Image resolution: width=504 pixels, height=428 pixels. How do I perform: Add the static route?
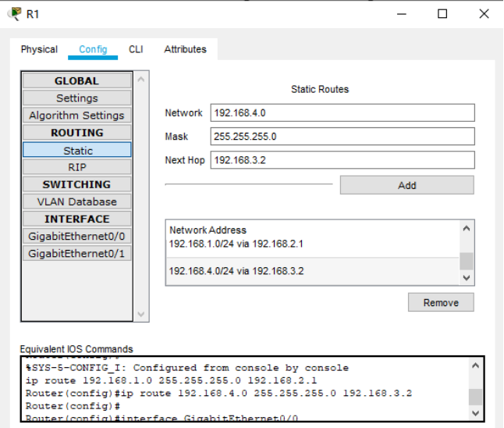point(407,185)
